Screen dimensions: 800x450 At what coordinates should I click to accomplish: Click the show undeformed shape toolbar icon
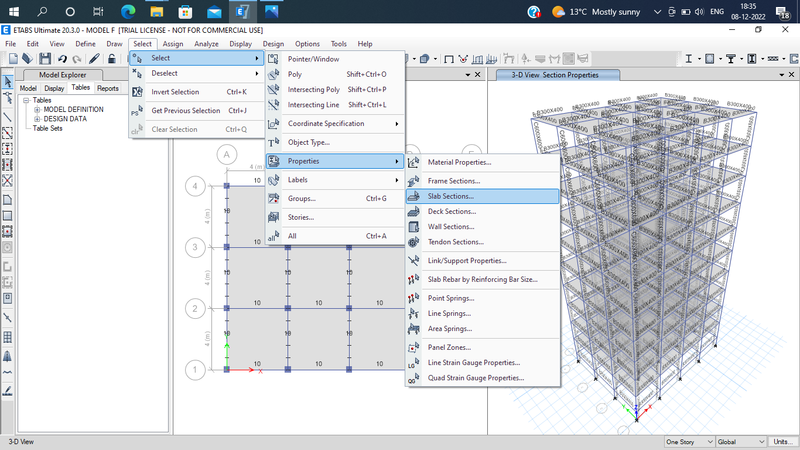coord(449,59)
